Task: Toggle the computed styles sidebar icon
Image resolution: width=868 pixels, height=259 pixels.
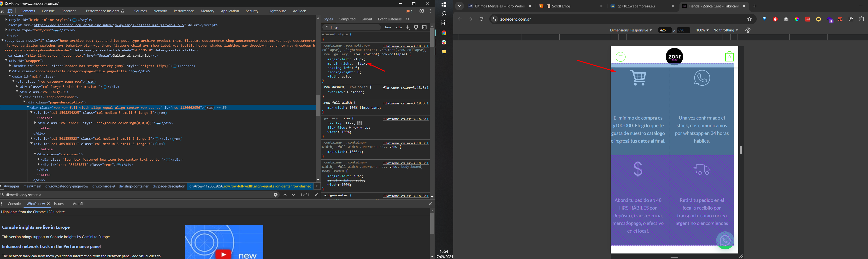Action: (425, 28)
